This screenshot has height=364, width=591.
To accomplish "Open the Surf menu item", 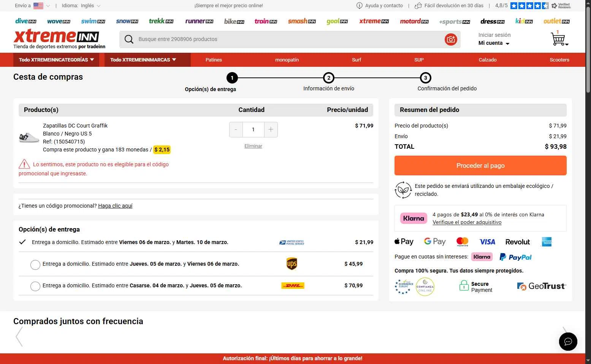I will pyautogui.click(x=357, y=60).
